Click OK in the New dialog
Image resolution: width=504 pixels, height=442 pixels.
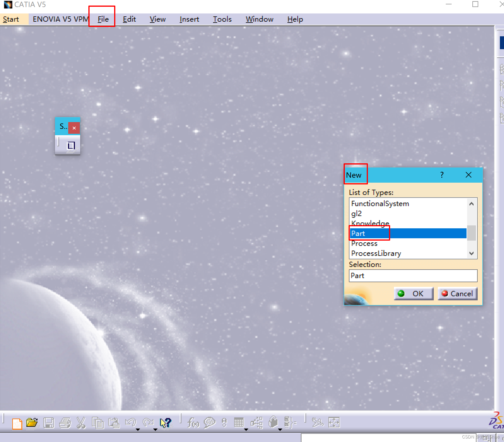[414, 294]
